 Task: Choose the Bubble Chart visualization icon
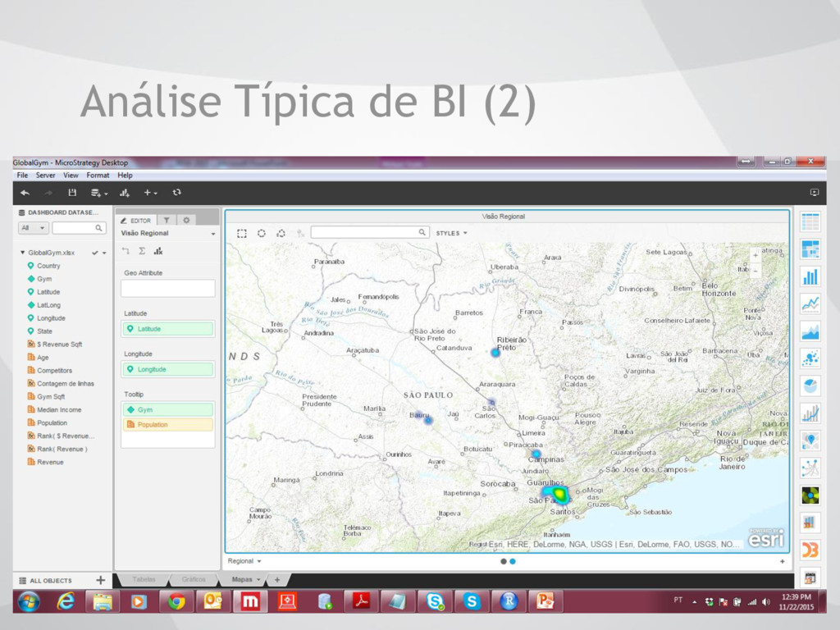[x=810, y=358]
